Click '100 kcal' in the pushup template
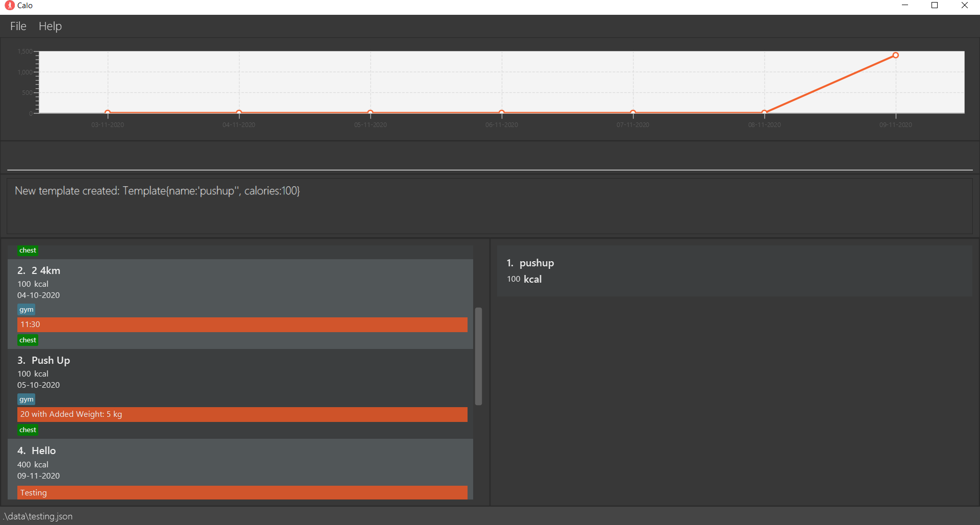 click(524, 279)
